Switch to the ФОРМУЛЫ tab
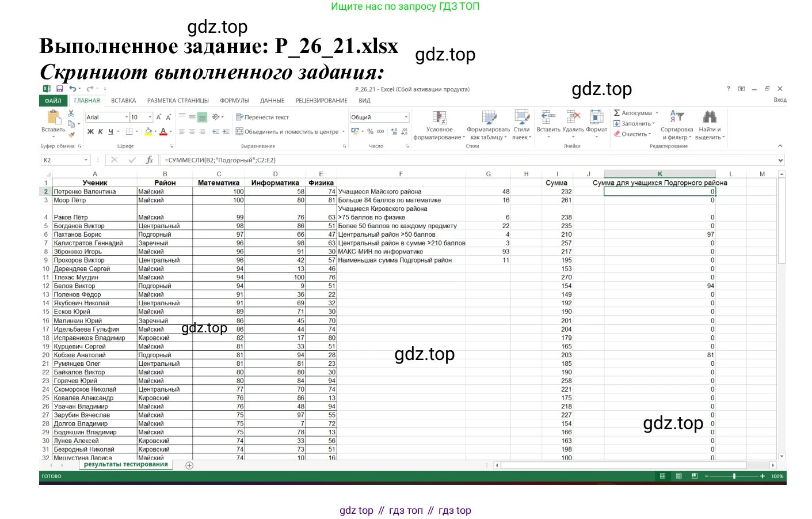 (x=234, y=101)
